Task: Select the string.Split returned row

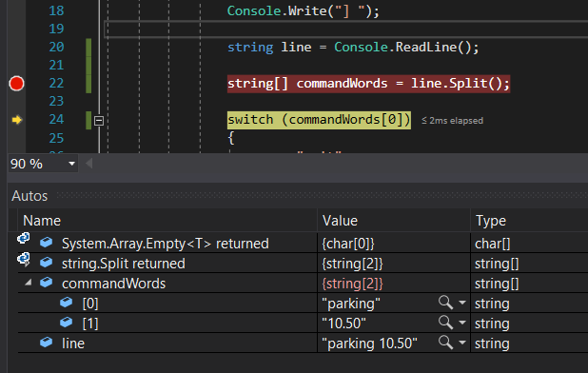Action: pyautogui.click(x=303, y=264)
